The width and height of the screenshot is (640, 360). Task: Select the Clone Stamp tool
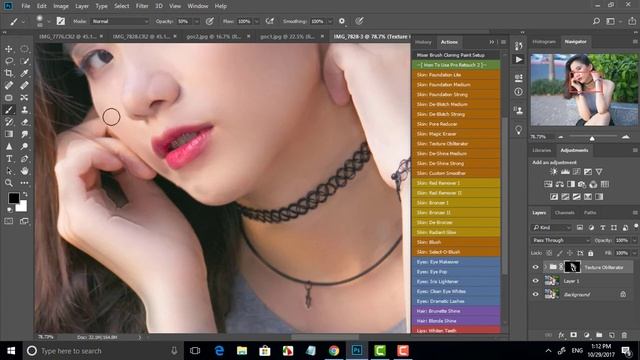tap(24, 110)
